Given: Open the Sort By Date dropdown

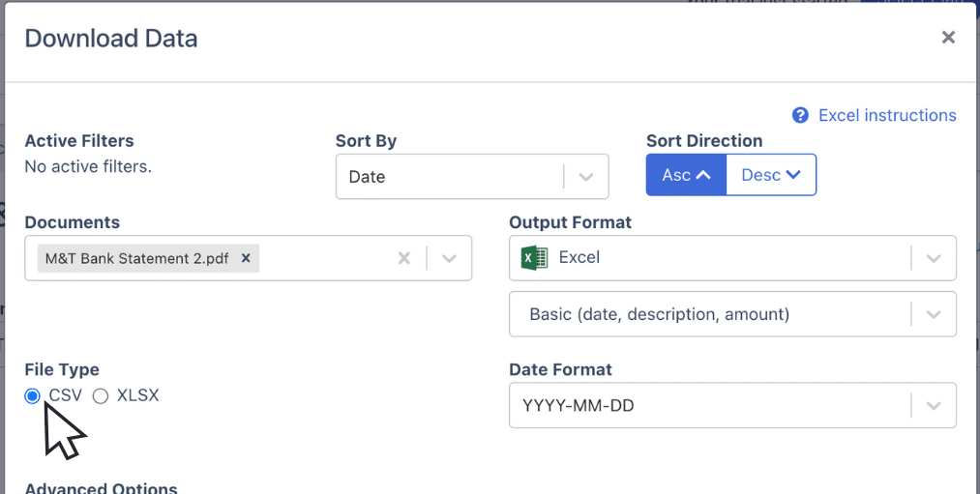Looking at the screenshot, I should pos(472,177).
